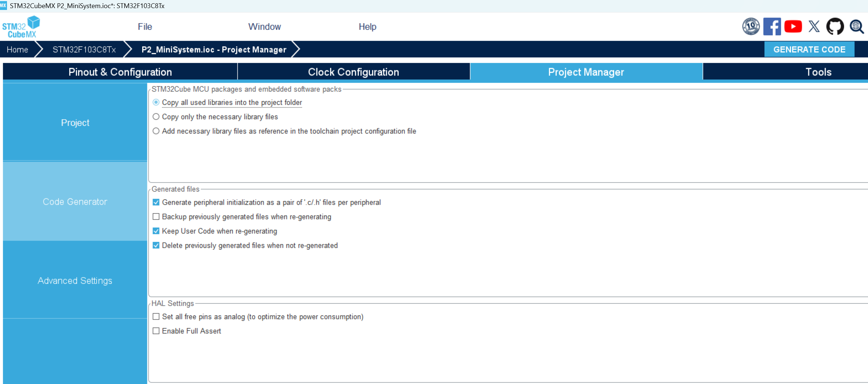Go to Home breadcrumb

pyautogui.click(x=17, y=49)
